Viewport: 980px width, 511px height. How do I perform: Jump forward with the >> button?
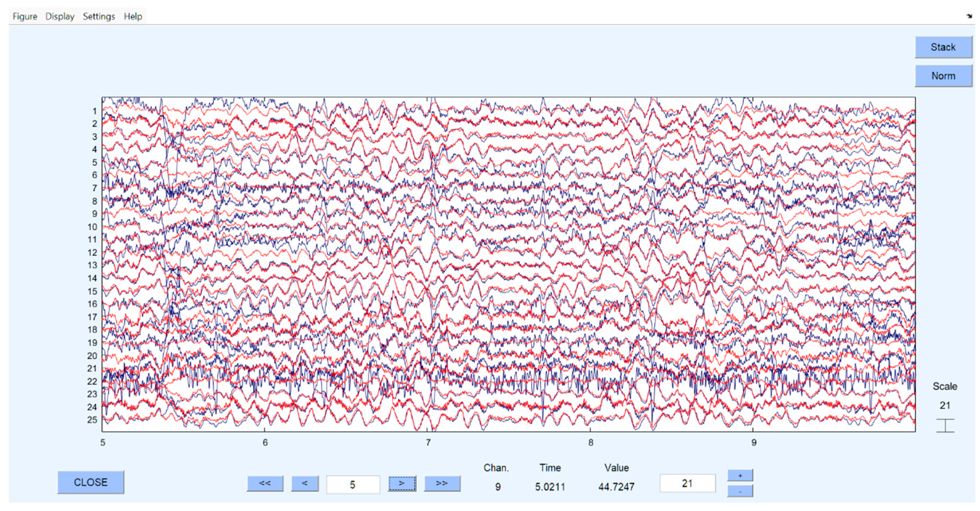pos(442,483)
